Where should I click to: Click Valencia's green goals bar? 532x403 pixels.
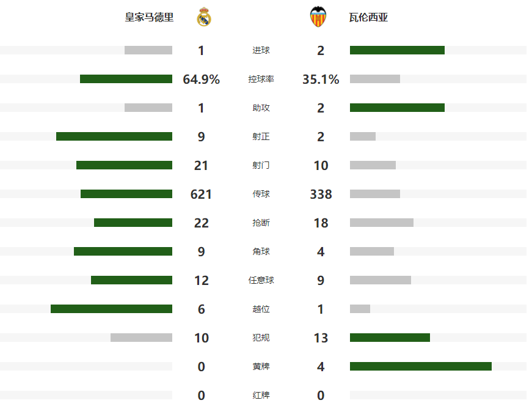coord(397,50)
